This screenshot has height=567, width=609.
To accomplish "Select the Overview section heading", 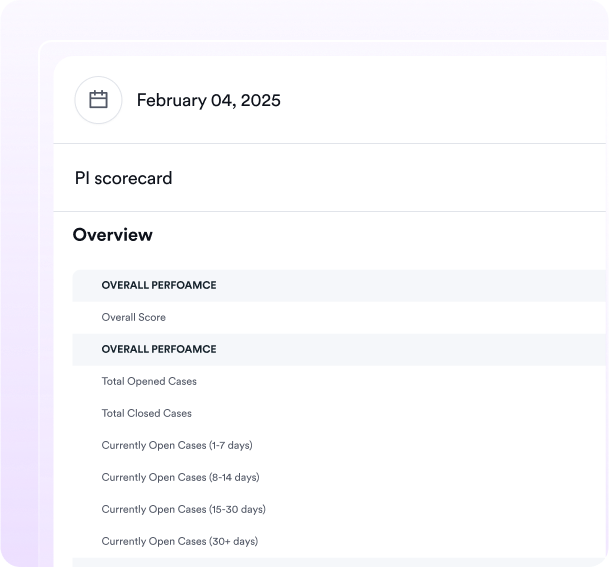I will click(112, 235).
